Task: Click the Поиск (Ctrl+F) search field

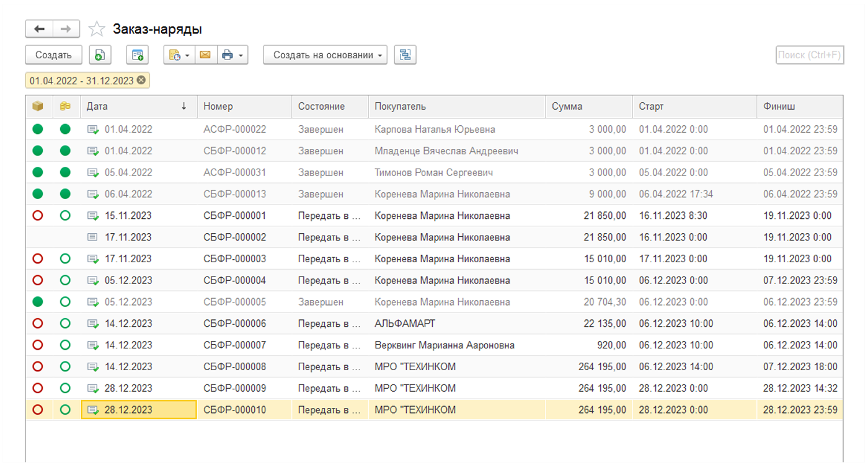Action: (809, 55)
